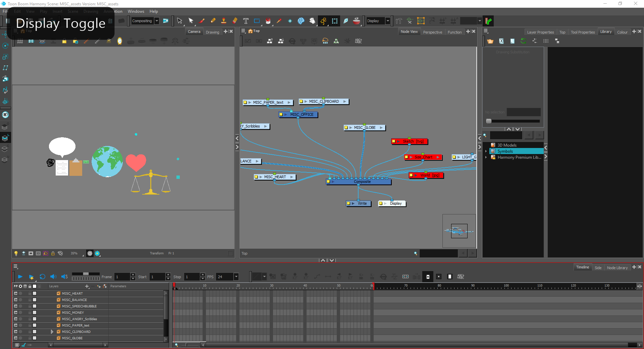Toggle Sound Scrubbing button
This screenshot has width=644, height=349.
[64, 277]
